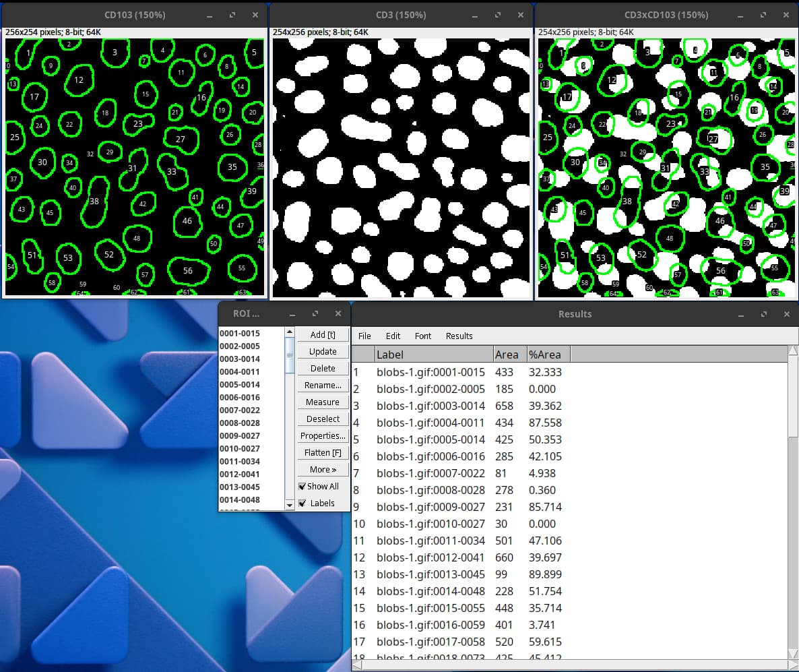The height and width of the screenshot is (672, 799).
Task: Click the ROI list scroll-down arrow
Action: coord(290,504)
